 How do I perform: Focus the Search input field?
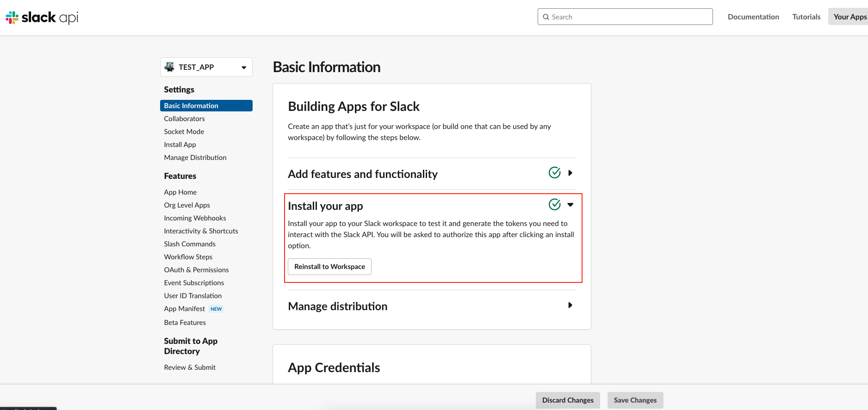coord(625,17)
